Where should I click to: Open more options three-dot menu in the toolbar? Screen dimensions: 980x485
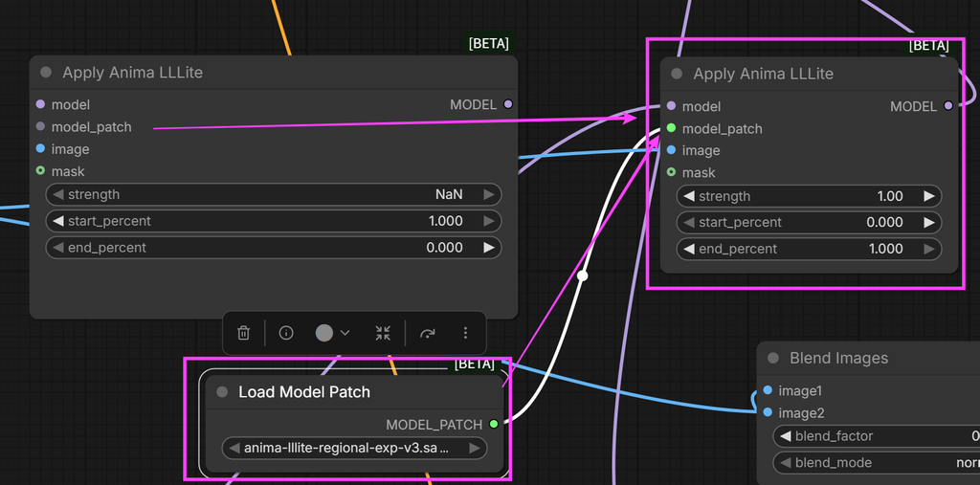465,333
